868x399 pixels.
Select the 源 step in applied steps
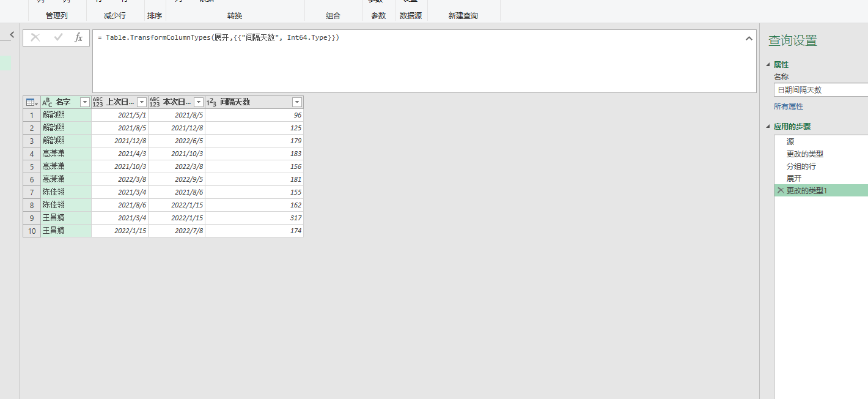tap(790, 141)
